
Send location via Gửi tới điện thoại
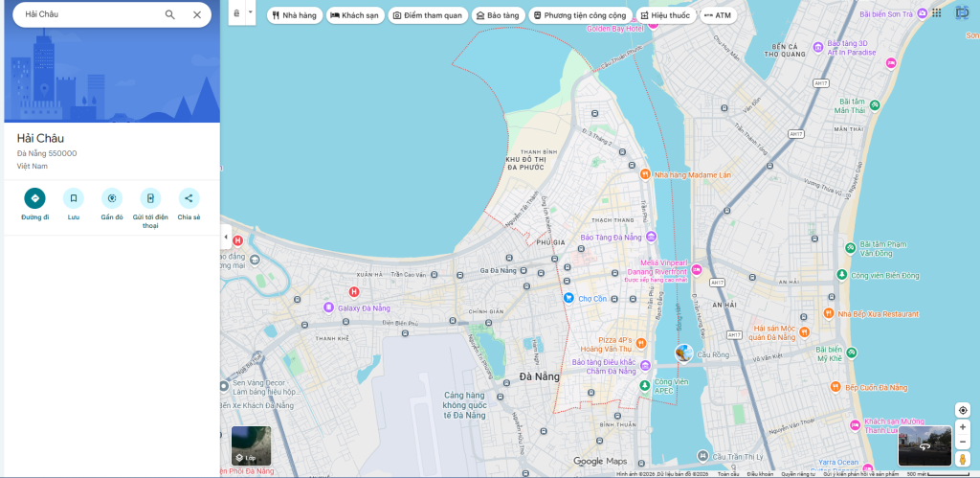(150, 198)
